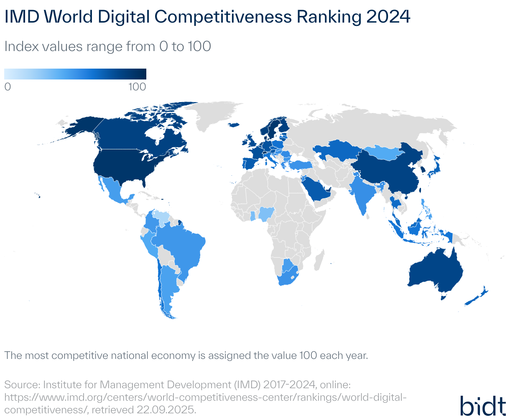Click Brazil on the map
510x420 pixels.
[x=184, y=247]
